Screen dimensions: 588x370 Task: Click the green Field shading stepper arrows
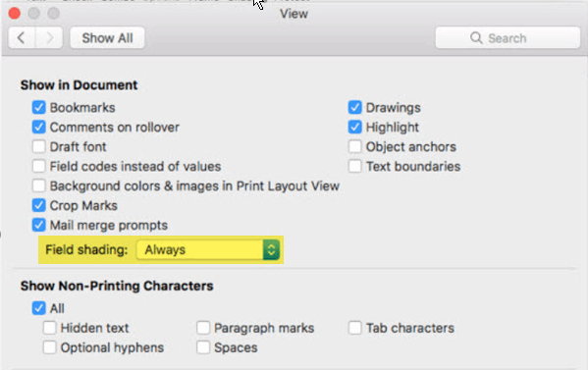click(x=271, y=250)
